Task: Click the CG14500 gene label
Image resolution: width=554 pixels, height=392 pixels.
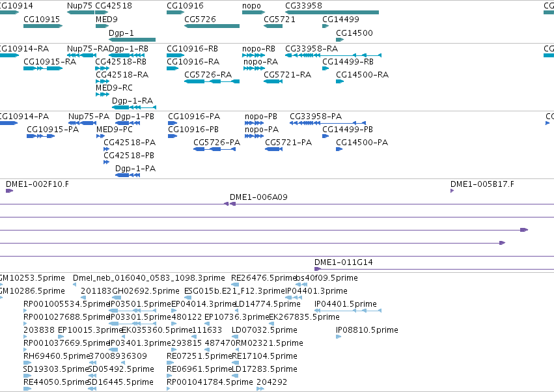Action: [354, 33]
